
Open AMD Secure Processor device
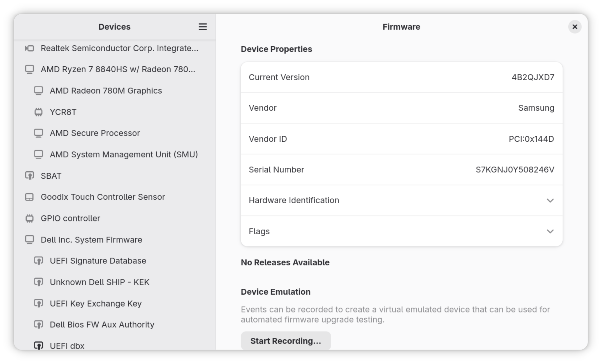pos(95,133)
